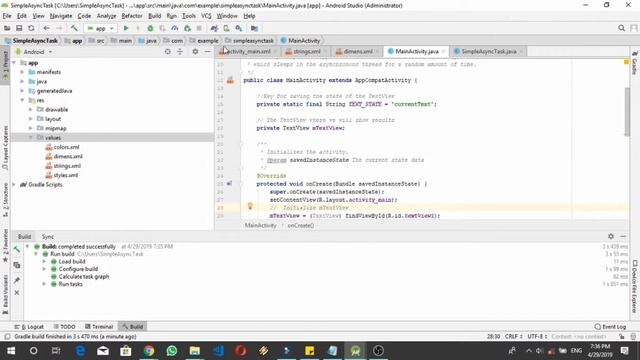Click the editor vertical scrollbar thumb
The height and width of the screenshot is (360, 640).
pyautogui.click(x=627, y=111)
